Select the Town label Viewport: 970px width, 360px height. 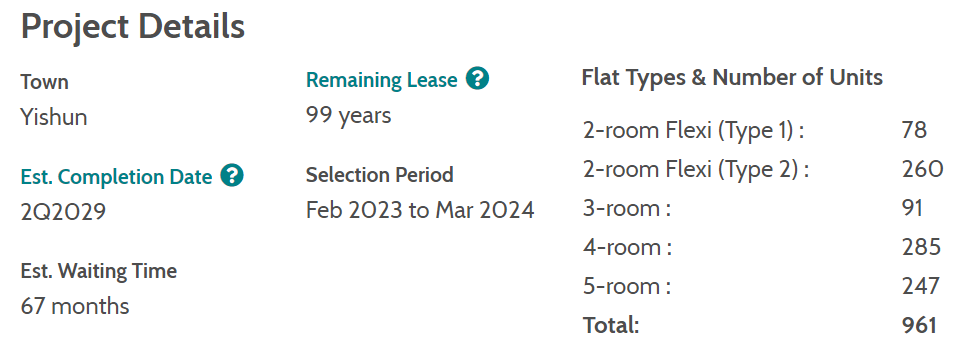(x=45, y=82)
